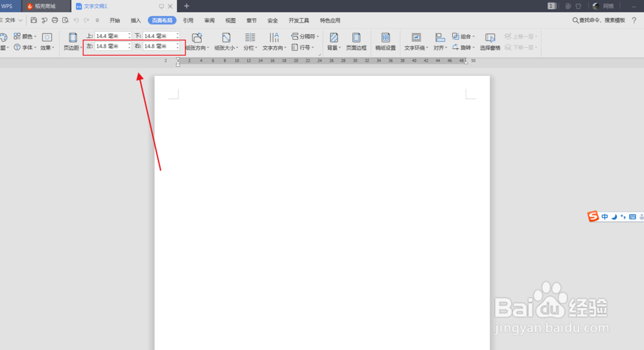Open the 稻壳商城 document tab
644x350 pixels.
(46, 6)
